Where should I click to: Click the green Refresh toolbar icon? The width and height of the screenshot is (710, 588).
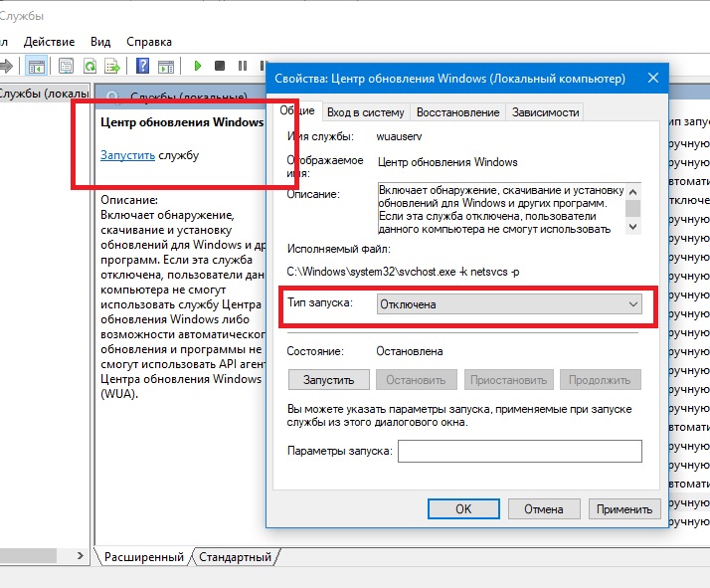tap(90, 66)
